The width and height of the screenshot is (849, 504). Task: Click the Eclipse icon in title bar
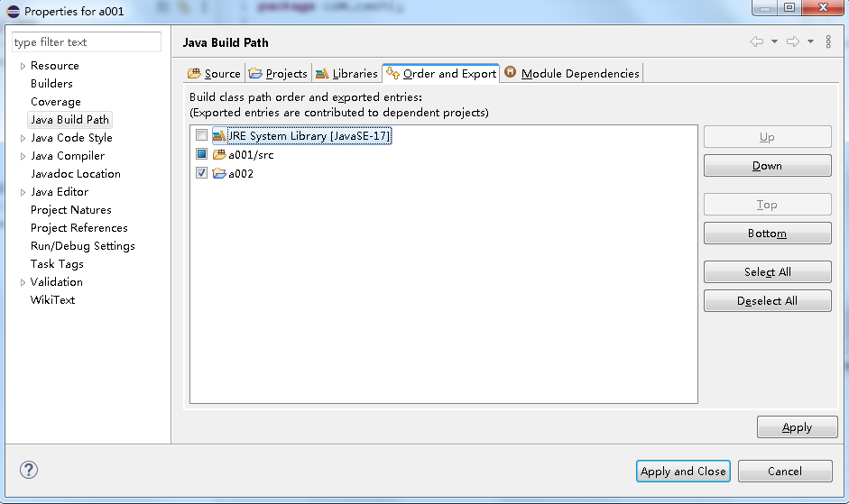click(x=13, y=12)
